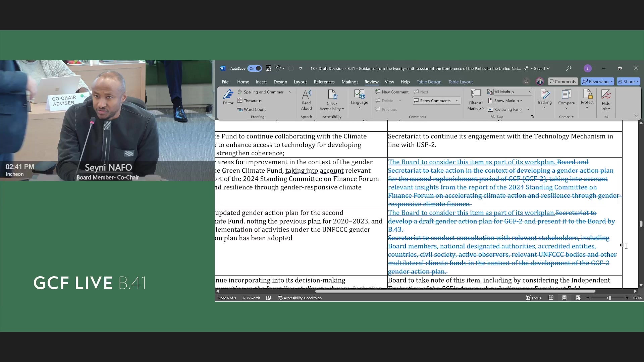Open the Thesaurus
This screenshot has width=644, height=362.
pyautogui.click(x=250, y=101)
